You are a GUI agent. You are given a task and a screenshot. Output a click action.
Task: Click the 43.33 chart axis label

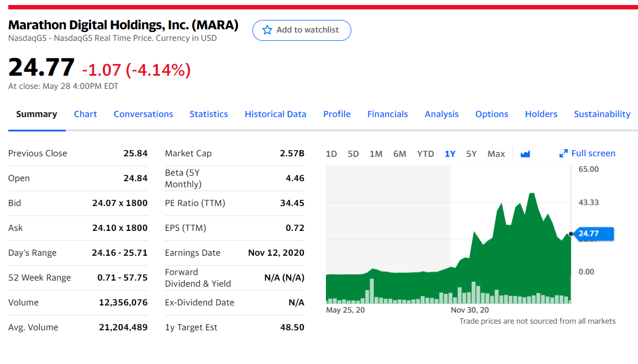[x=588, y=203]
